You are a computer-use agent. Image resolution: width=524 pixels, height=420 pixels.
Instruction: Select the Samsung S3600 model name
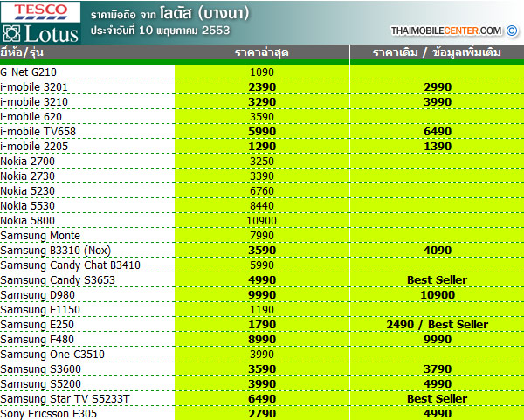[40, 369]
